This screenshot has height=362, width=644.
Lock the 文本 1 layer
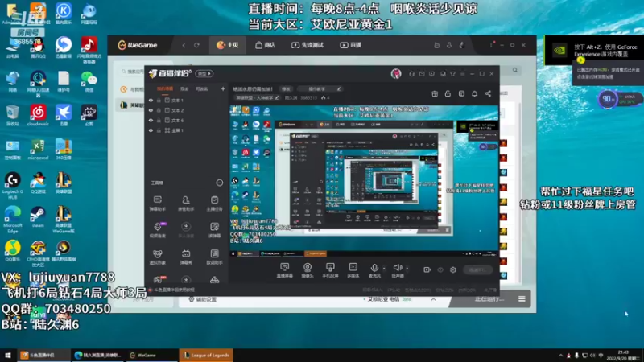click(159, 100)
